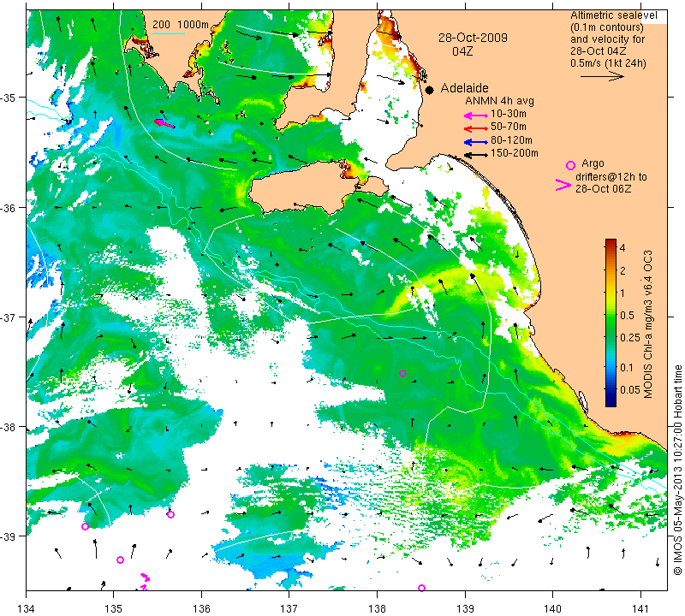Image resolution: width=685 pixels, height=616 pixels.
Task: Click the colorbar tick label '0.25'
Action: pos(629,337)
